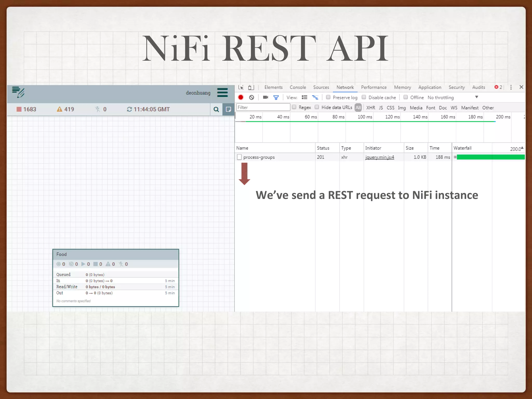Open the Performance tab
532x399 pixels.
(x=374, y=87)
